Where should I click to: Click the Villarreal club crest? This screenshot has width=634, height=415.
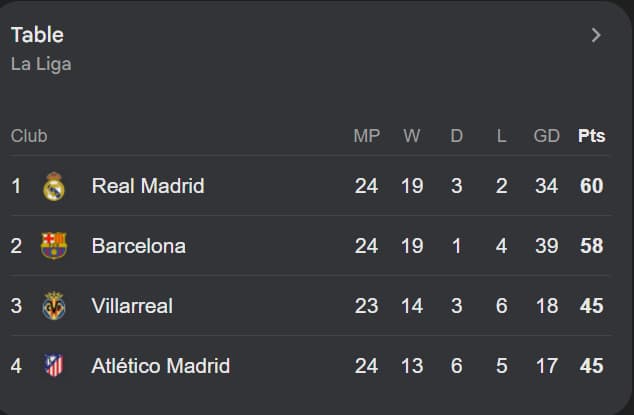coord(54,306)
